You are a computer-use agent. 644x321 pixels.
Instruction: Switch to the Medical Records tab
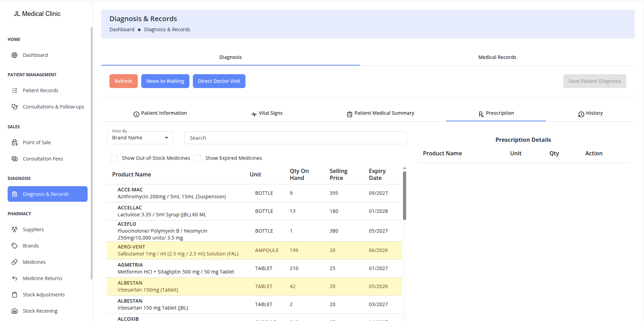click(497, 57)
